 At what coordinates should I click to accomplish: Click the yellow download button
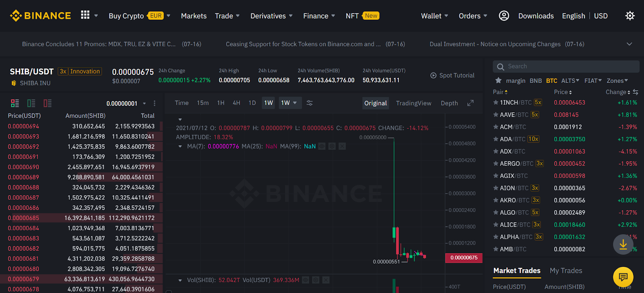click(x=623, y=244)
